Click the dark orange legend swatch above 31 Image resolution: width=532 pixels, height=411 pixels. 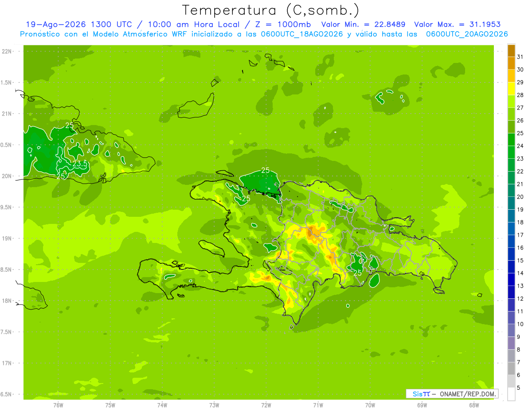click(511, 51)
